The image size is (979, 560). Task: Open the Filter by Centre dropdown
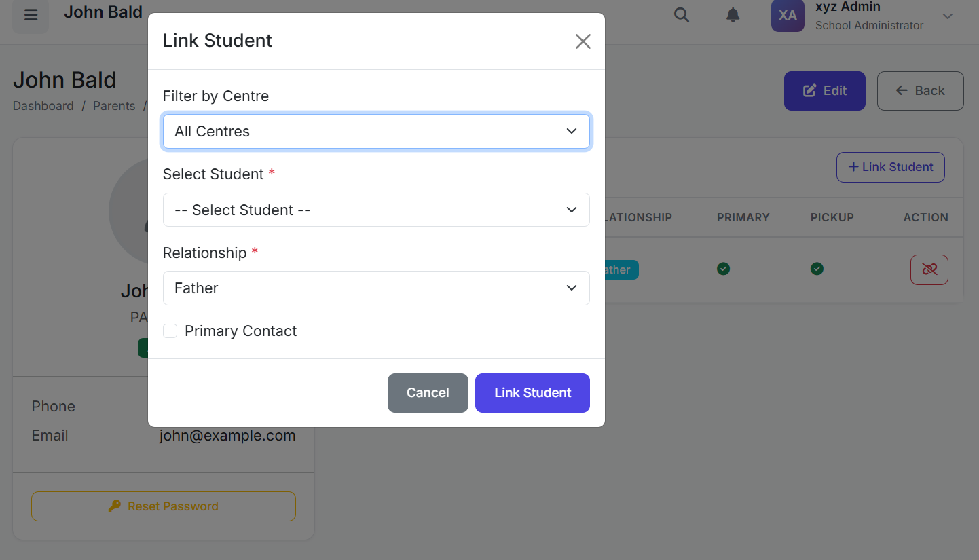point(376,132)
